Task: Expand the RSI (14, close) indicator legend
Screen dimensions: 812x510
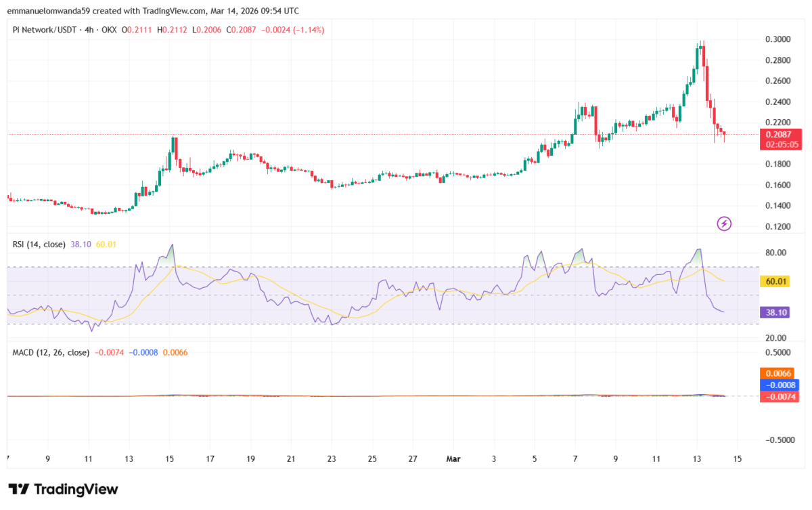Action: tap(38, 244)
